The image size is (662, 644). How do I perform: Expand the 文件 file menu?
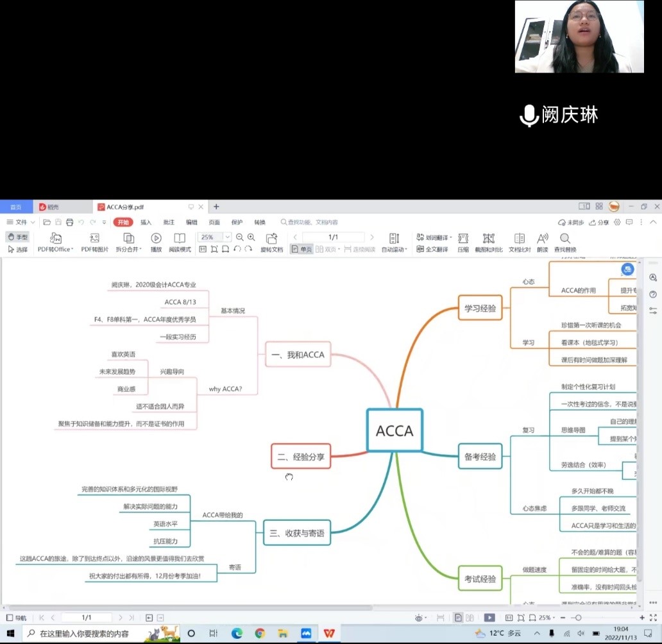[21, 222]
